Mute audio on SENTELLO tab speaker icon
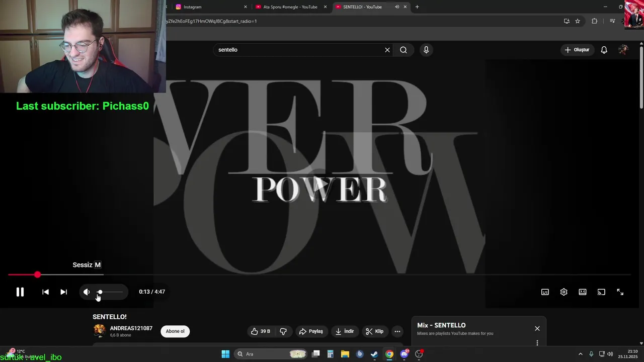 (397, 7)
